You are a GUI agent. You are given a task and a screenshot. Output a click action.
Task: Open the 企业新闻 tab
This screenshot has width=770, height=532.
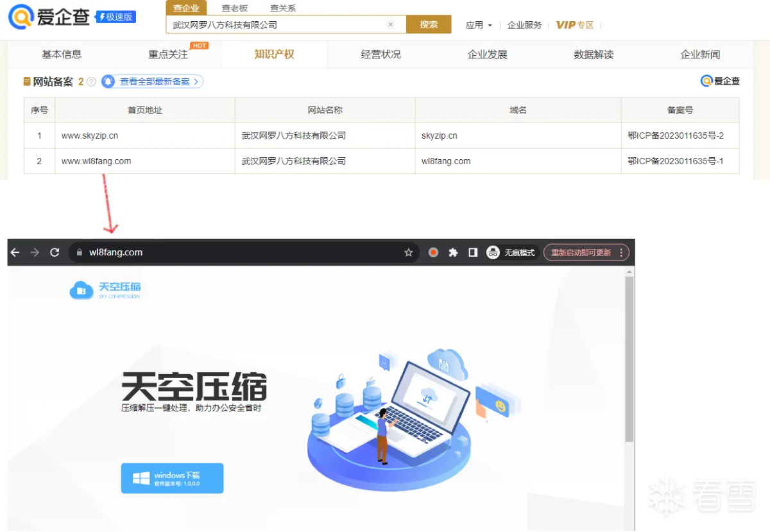[x=701, y=55]
